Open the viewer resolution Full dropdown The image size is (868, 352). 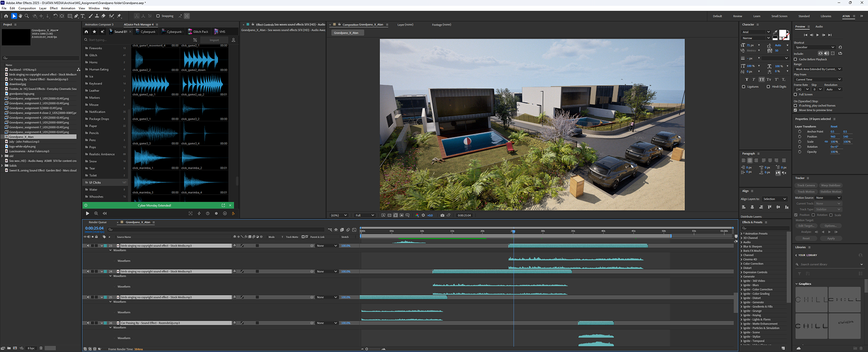[365, 215]
